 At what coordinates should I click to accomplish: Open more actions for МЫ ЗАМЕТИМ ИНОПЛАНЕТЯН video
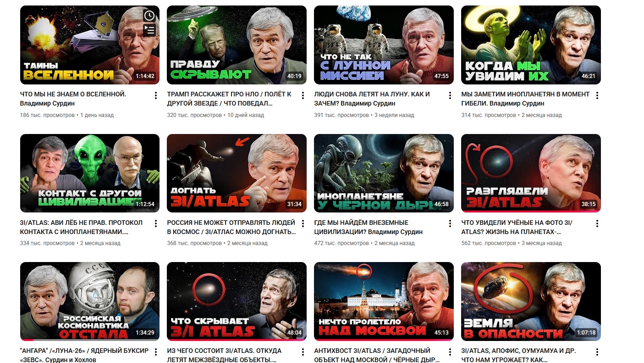(x=597, y=95)
